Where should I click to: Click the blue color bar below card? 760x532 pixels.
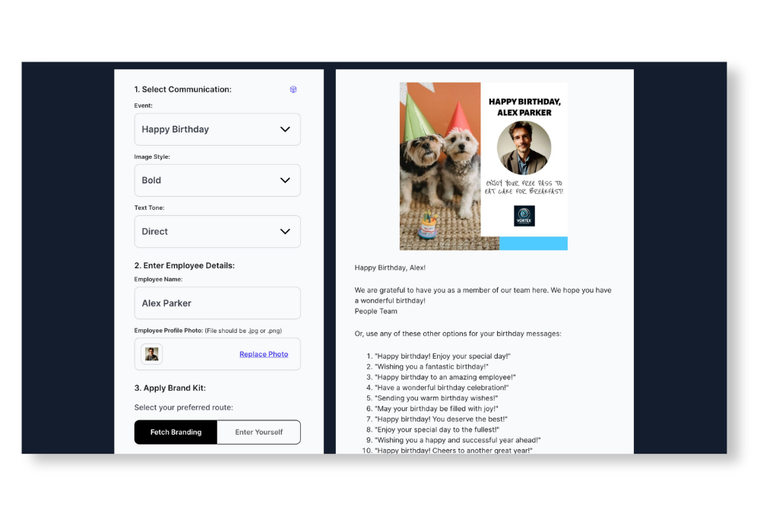click(x=534, y=243)
